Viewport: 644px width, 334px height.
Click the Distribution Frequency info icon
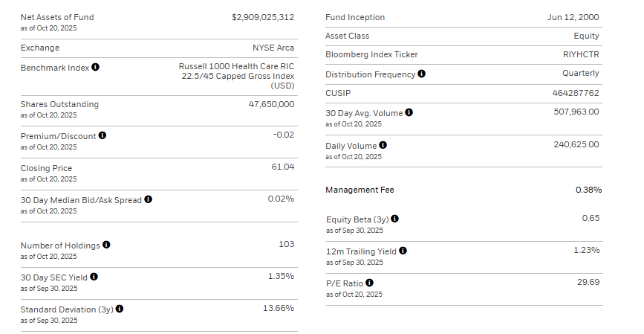(x=422, y=74)
